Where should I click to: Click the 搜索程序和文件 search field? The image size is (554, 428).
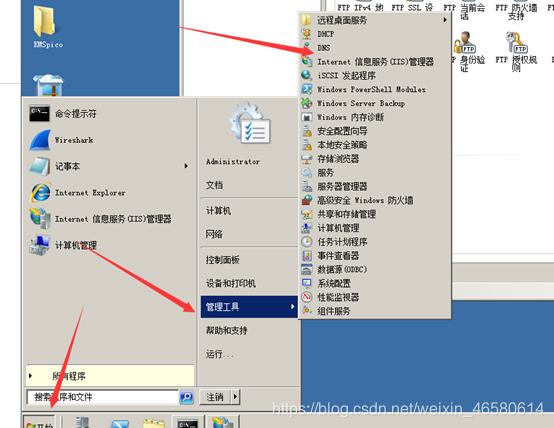point(103,397)
